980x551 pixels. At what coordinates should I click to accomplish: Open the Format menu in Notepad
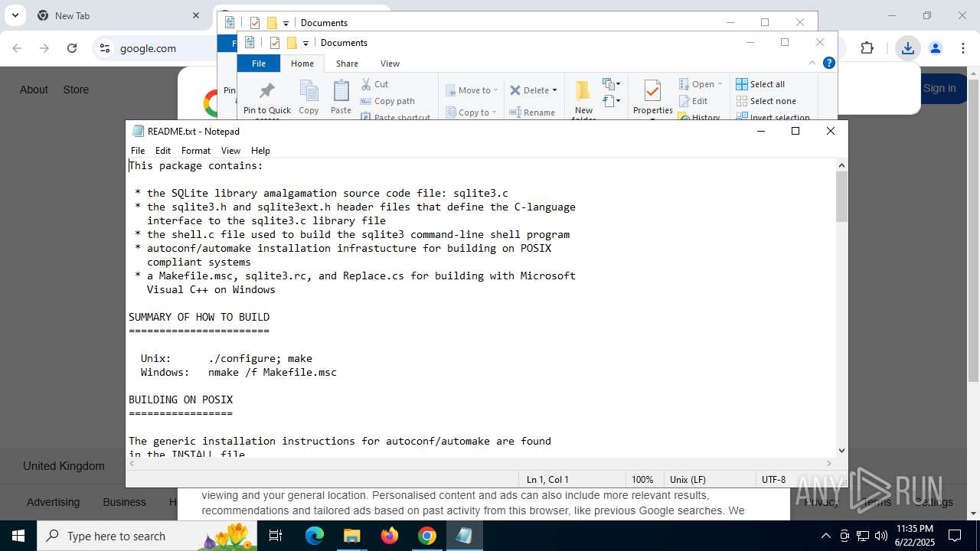(196, 151)
